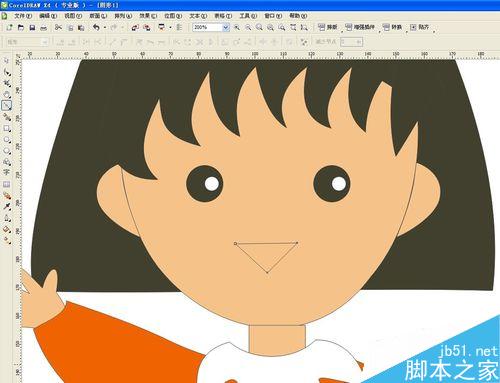Open the 版面(L) Layout menu
500x383 pixels.
coord(98,16)
